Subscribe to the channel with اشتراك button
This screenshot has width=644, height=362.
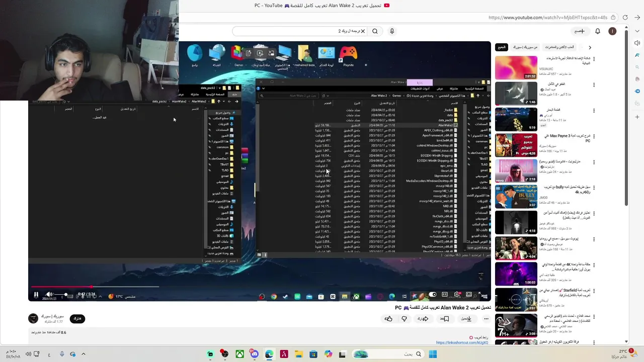pyautogui.click(x=77, y=319)
